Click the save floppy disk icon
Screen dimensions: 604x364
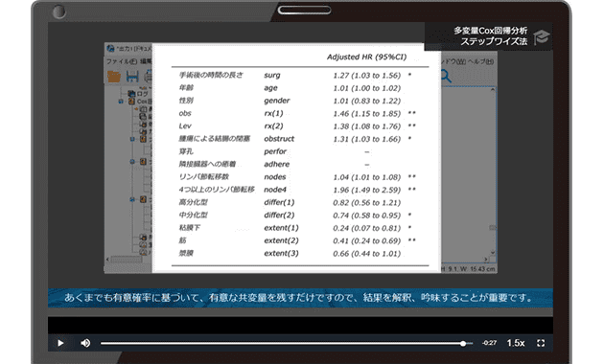click(x=132, y=77)
